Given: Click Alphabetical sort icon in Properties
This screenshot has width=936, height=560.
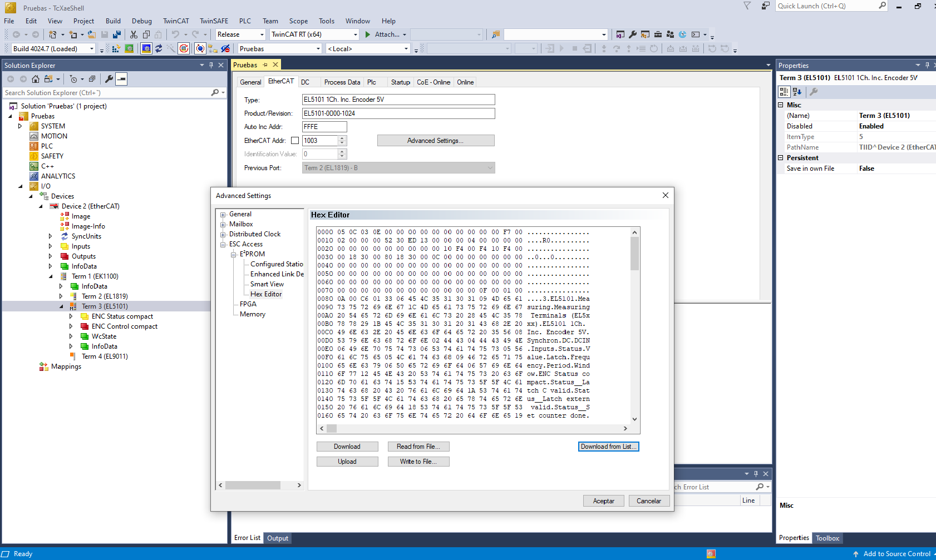Looking at the screenshot, I should [797, 92].
